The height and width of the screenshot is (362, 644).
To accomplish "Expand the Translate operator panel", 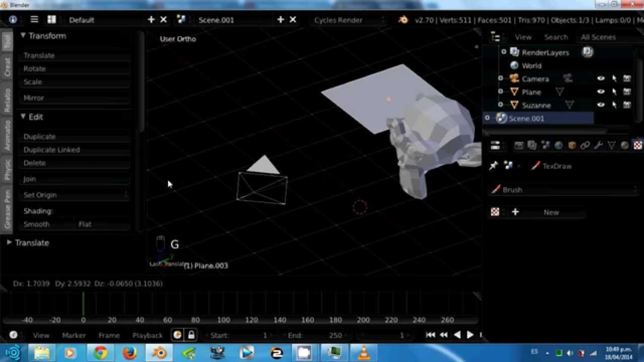I will click(x=9, y=242).
